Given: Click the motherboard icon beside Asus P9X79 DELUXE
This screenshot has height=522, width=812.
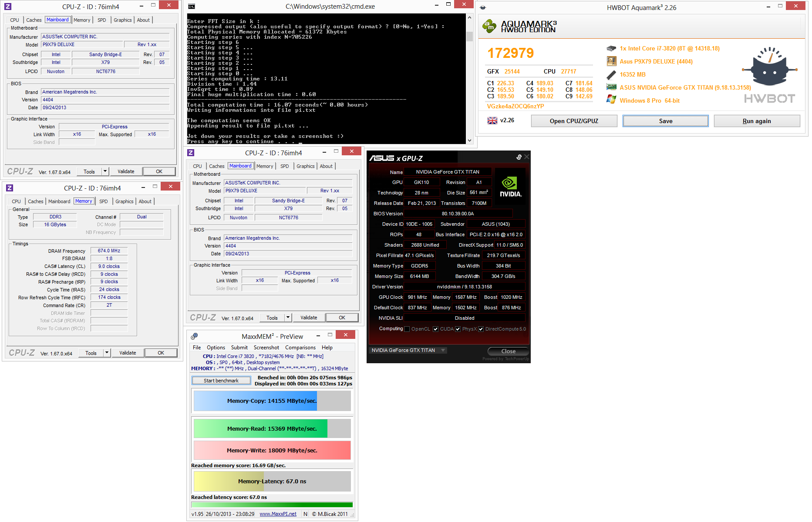Looking at the screenshot, I should point(611,61).
